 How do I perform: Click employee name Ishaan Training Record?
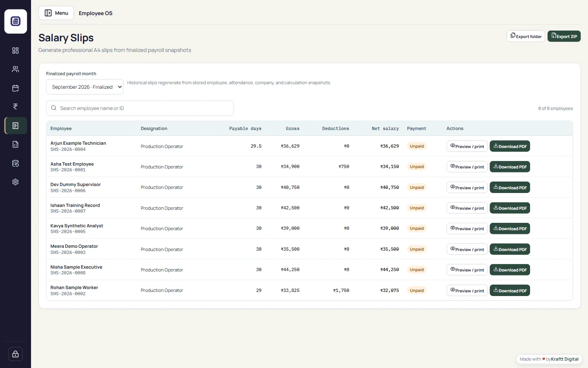coord(75,205)
